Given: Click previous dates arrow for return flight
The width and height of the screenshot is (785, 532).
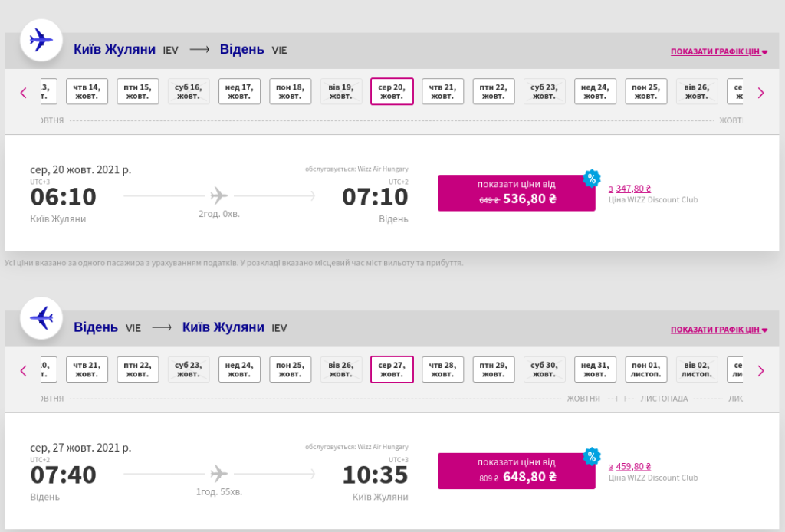Looking at the screenshot, I should point(24,370).
